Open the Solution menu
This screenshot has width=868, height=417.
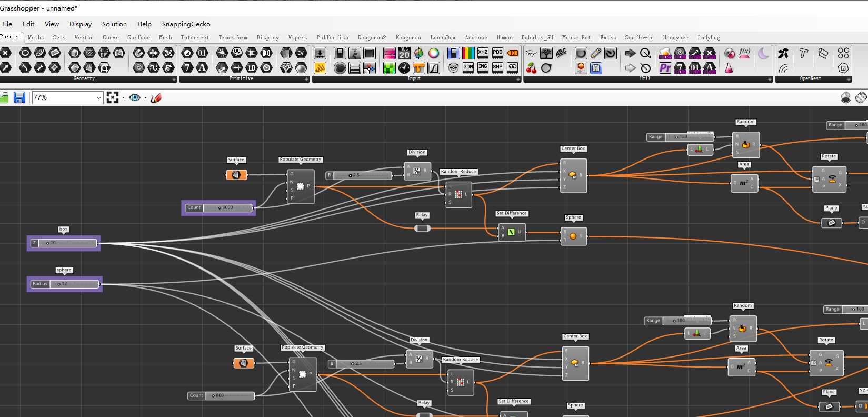[114, 24]
